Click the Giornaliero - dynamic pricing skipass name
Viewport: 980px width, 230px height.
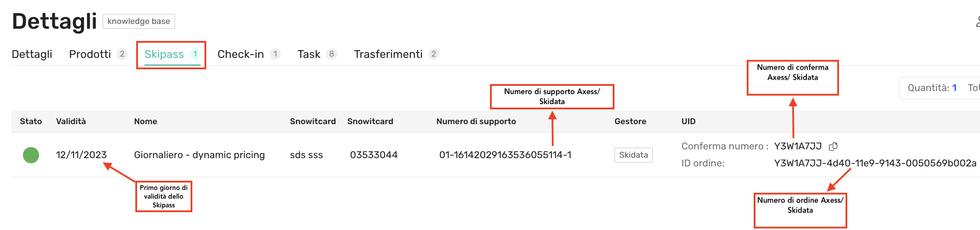pos(199,155)
